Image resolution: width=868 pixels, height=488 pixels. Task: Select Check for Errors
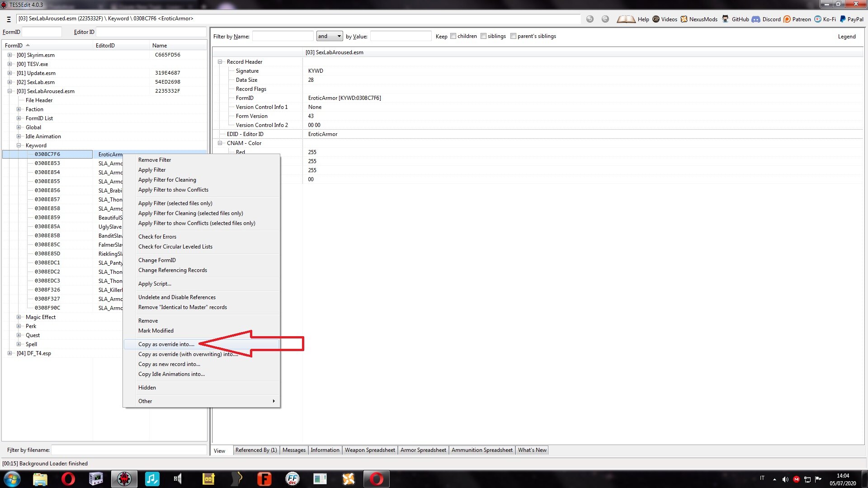[202, 237]
